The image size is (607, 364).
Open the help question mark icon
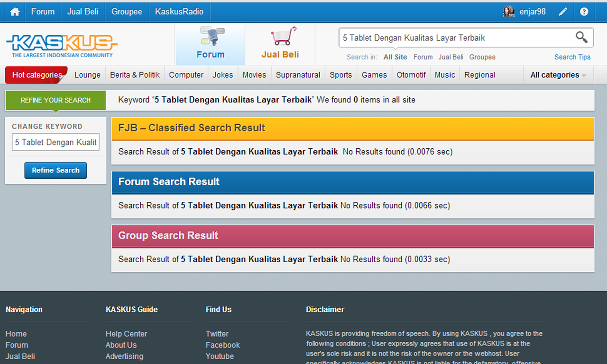click(584, 12)
